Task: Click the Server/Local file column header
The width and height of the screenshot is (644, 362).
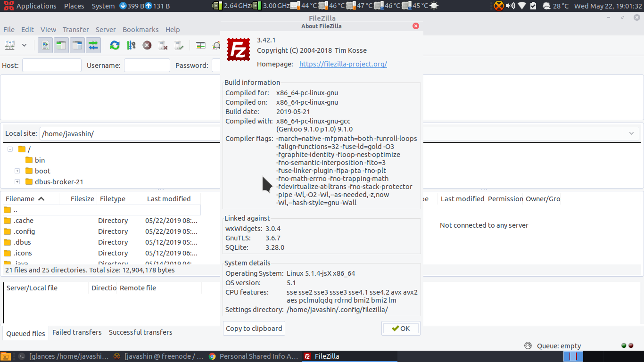Action: (46, 288)
